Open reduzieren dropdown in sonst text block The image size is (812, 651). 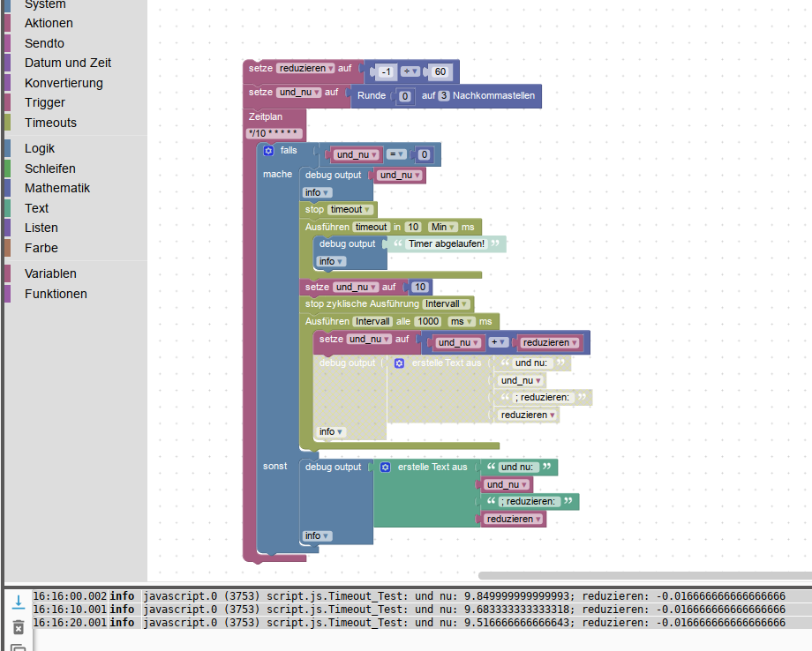(x=514, y=519)
